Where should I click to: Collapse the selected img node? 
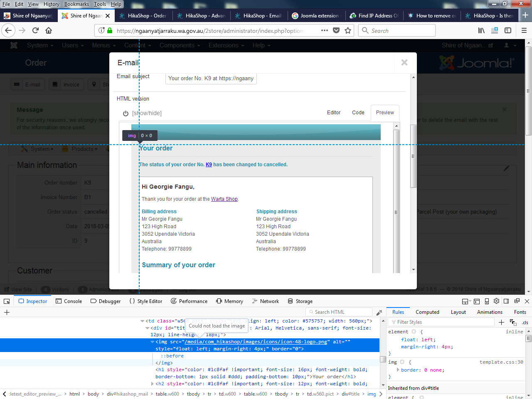153,342
